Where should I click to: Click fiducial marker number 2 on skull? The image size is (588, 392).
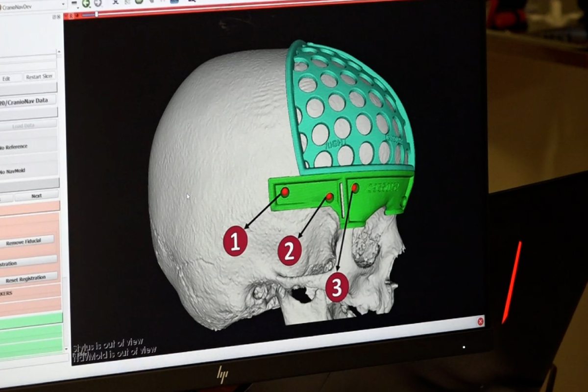pyautogui.click(x=289, y=251)
